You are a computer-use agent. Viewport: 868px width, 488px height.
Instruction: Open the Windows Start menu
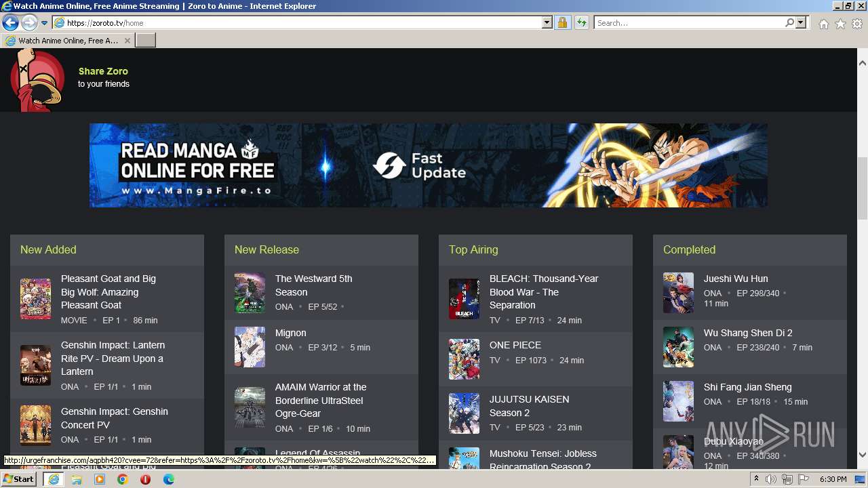coord(19,479)
